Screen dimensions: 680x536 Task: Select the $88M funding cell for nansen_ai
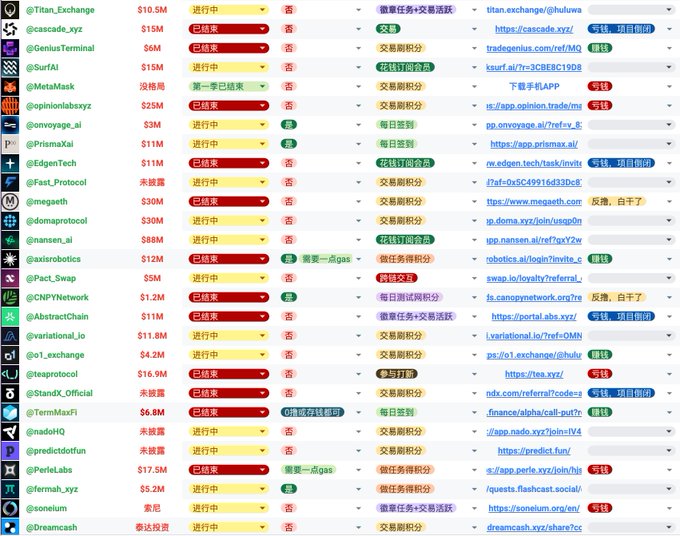coord(152,240)
